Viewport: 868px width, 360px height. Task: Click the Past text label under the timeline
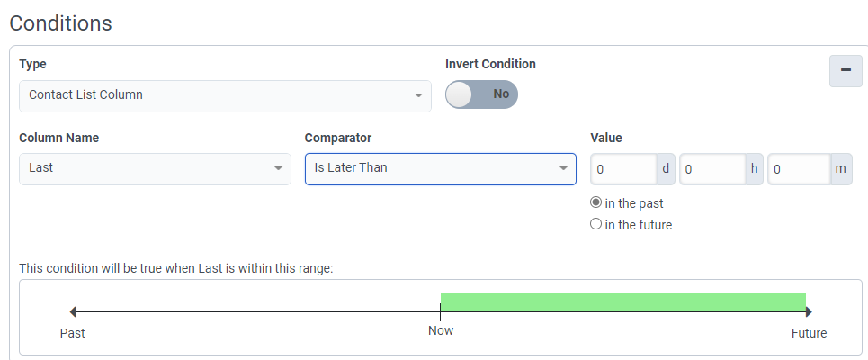pyautogui.click(x=73, y=333)
